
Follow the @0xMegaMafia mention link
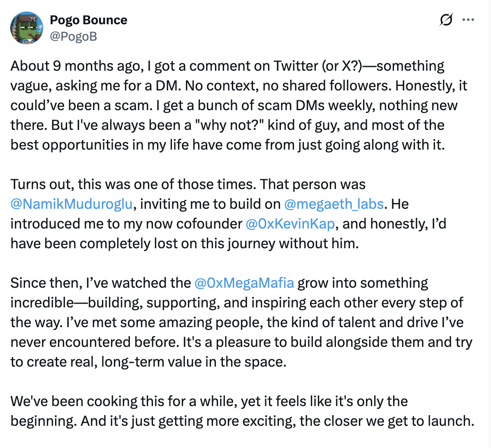click(x=244, y=283)
